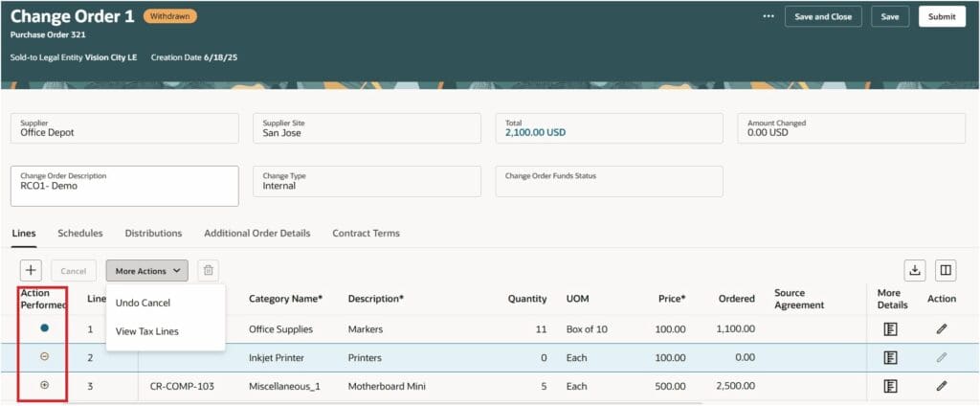
Task: Switch to the Schedules tab
Action: 80,233
